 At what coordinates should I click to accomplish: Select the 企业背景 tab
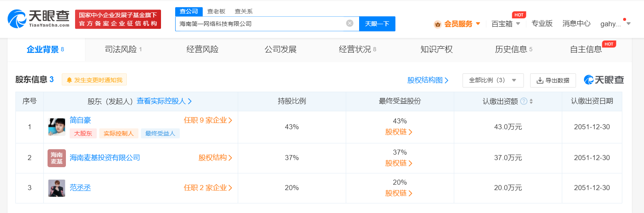(46, 50)
